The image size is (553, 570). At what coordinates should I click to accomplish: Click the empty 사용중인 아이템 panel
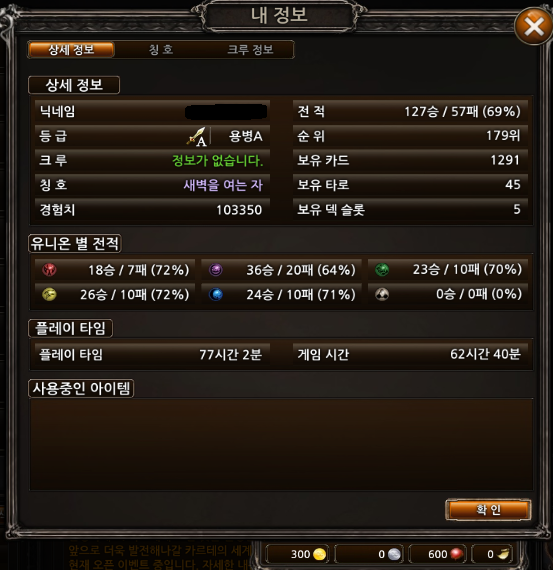pos(281,444)
